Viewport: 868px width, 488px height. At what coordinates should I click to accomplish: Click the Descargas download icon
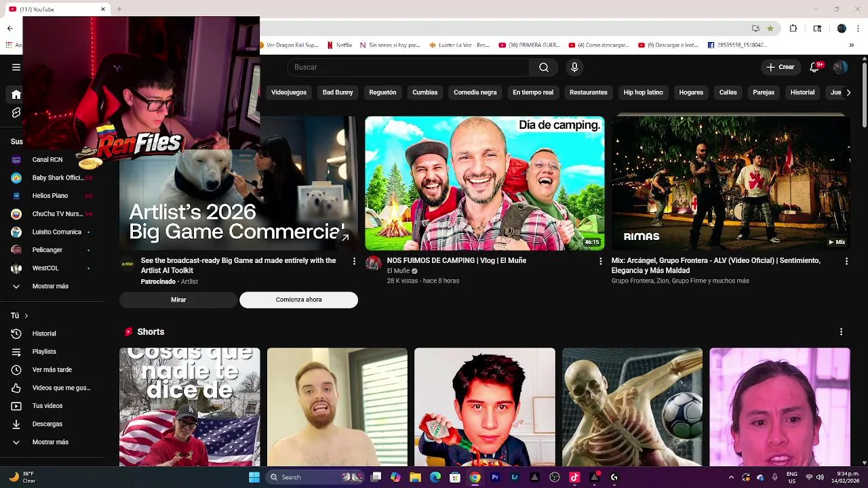click(16, 424)
